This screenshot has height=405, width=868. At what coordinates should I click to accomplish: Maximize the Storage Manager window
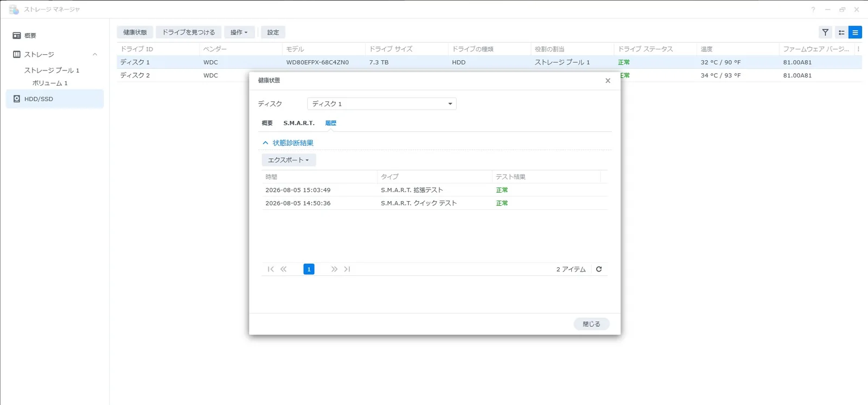pyautogui.click(x=842, y=10)
